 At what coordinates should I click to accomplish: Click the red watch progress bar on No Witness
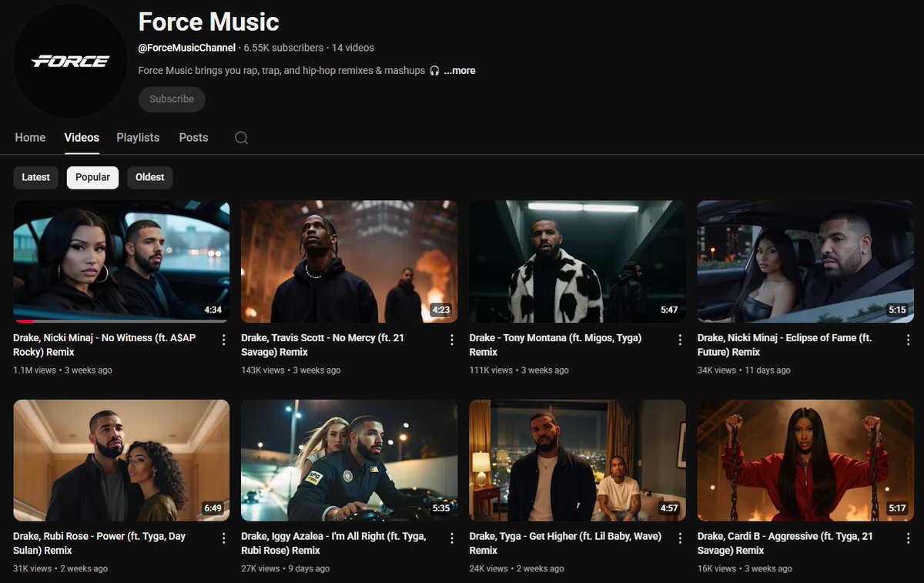tap(25, 321)
